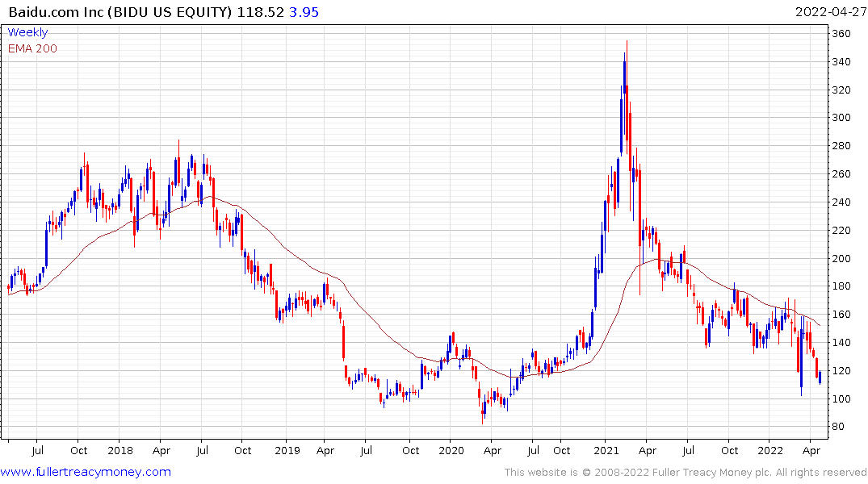Click the 2018 year axis label

[x=120, y=450]
